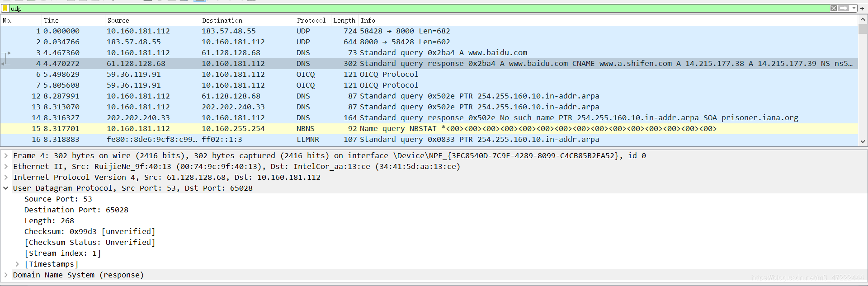Select packet 7 OICQ Protocol row
Image resolution: width=868 pixels, height=286 pixels.
click(429, 85)
